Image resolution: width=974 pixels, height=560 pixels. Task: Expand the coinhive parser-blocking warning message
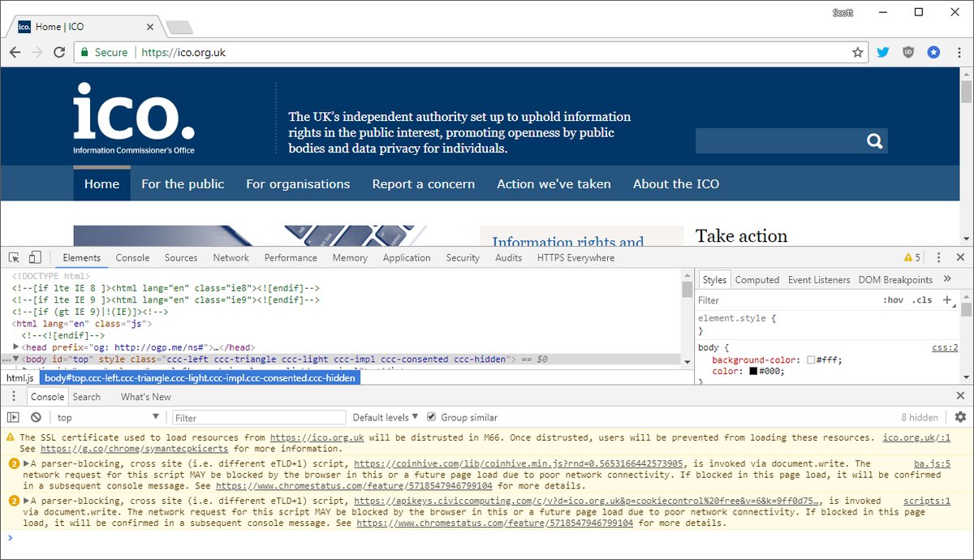pyautogui.click(x=26, y=464)
